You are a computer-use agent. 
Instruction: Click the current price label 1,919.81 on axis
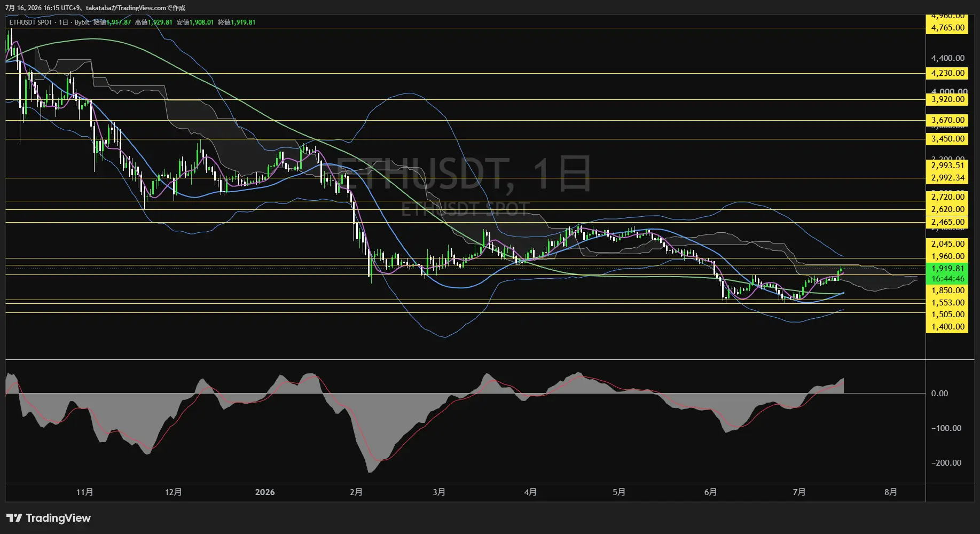point(947,269)
